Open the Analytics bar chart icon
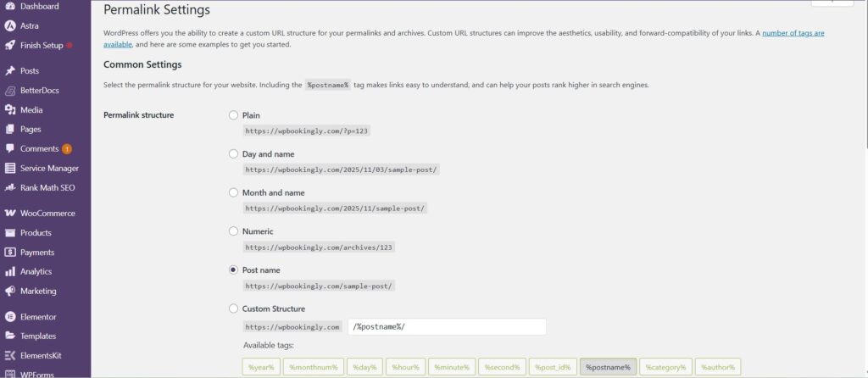 (x=10, y=272)
